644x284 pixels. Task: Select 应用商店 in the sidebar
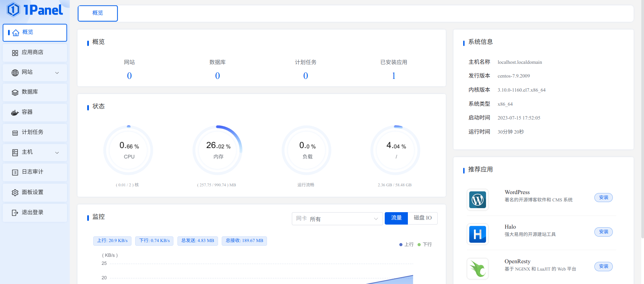point(35,53)
